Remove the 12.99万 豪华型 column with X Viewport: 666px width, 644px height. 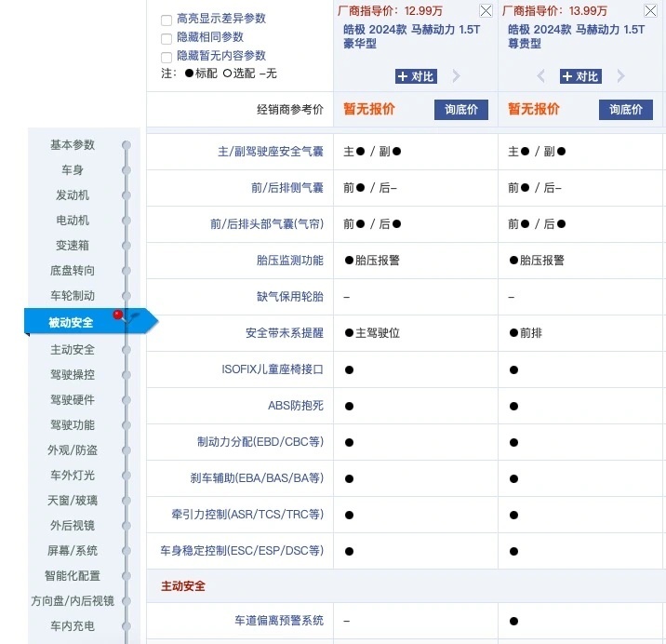point(486,10)
